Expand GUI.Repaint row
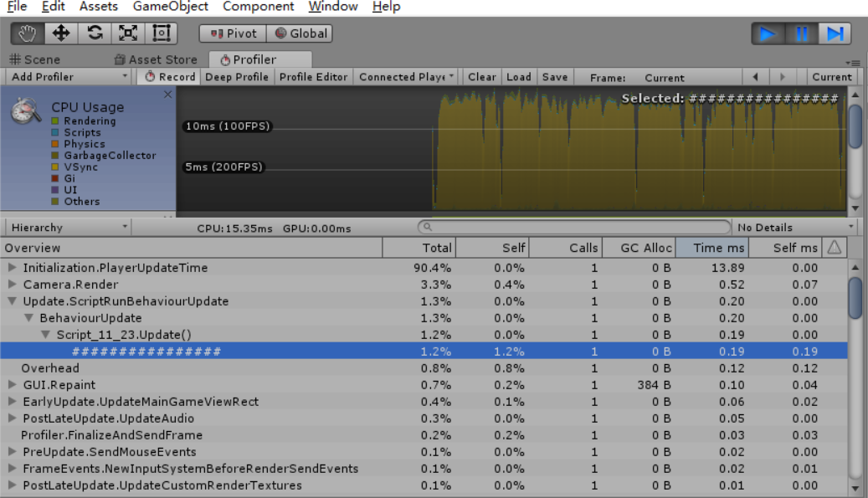868x498 pixels. [12, 384]
